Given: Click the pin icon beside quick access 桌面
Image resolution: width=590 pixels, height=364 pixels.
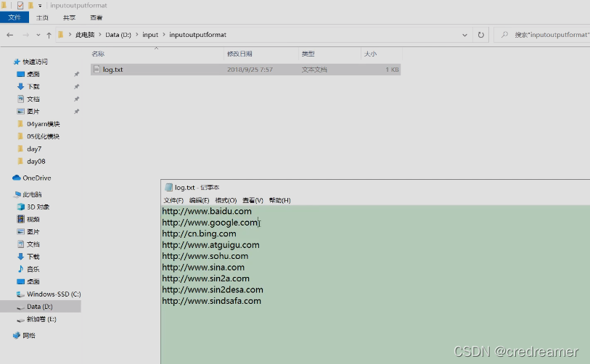Looking at the screenshot, I should coord(77,74).
